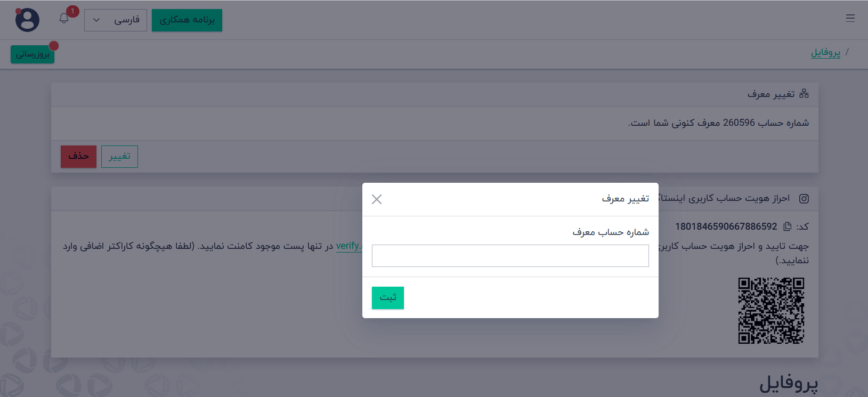
Task: Click the شماره حساب معرف input field
Action: coord(510,256)
